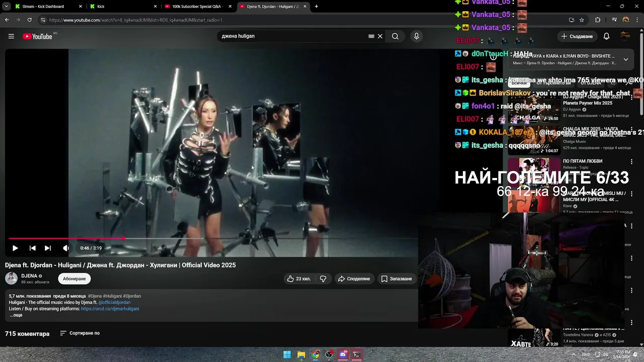Go back in browser history
This screenshot has height=362, width=644.
click(x=7, y=20)
